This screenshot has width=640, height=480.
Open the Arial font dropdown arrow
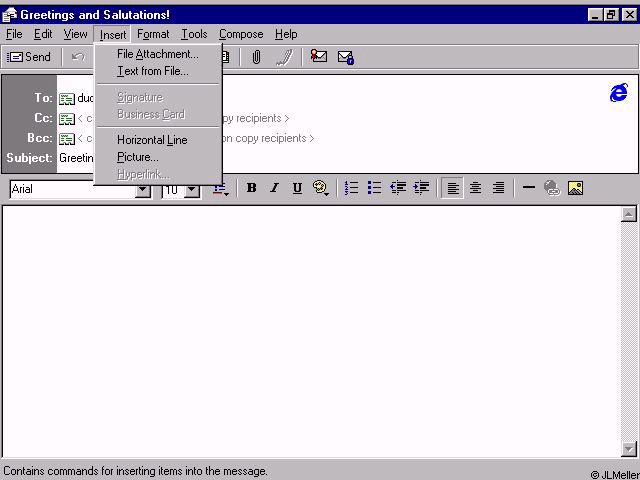tap(143, 191)
